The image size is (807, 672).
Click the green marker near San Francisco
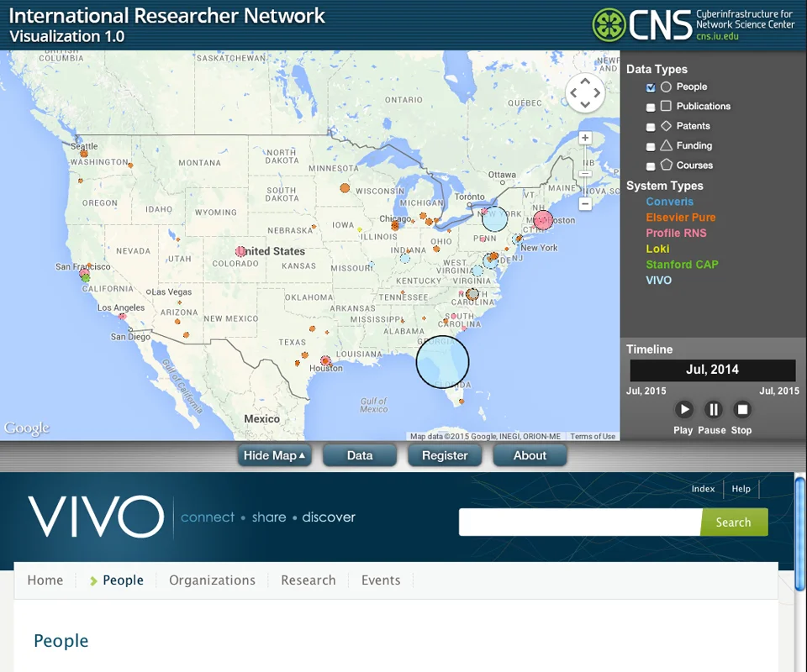click(x=86, y=278)
